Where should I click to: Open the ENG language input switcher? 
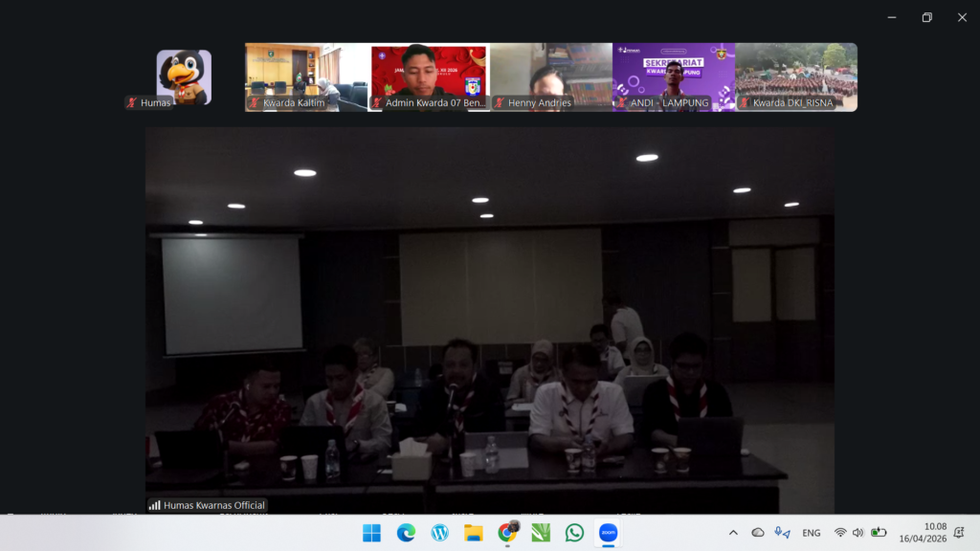pyautogui.click(x=811, y=533)
